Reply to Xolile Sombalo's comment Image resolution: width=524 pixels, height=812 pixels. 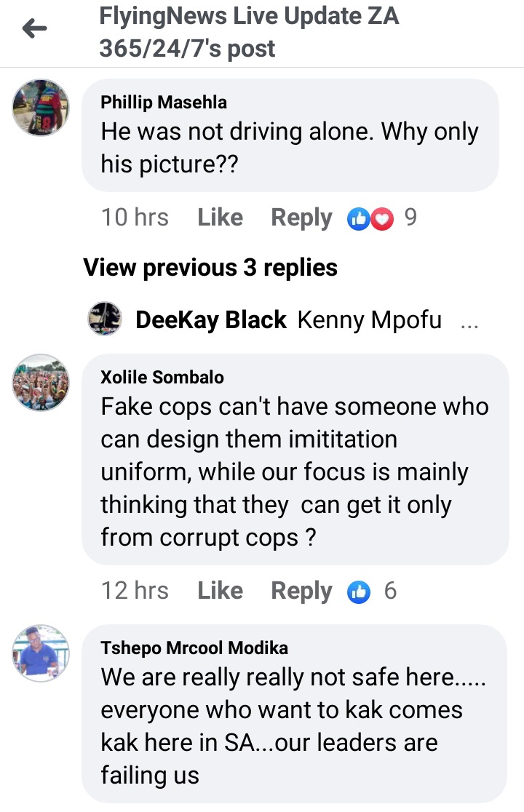(301, 591)
